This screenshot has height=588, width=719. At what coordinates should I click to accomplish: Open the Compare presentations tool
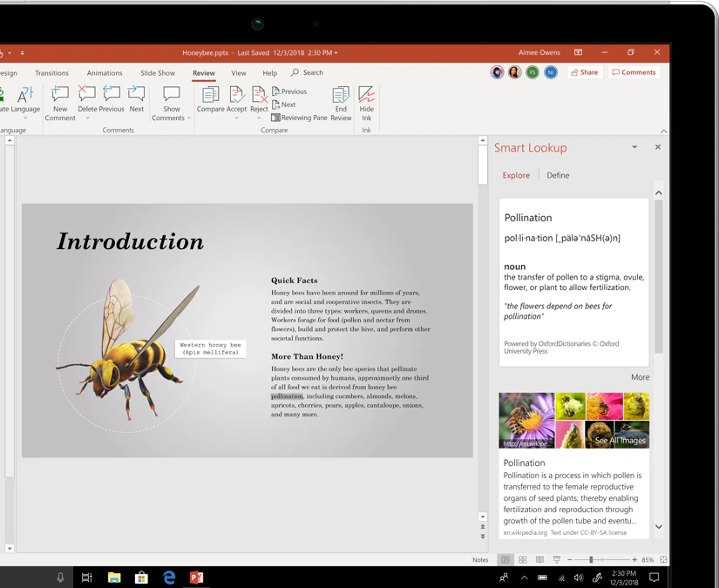pos(210,95)
